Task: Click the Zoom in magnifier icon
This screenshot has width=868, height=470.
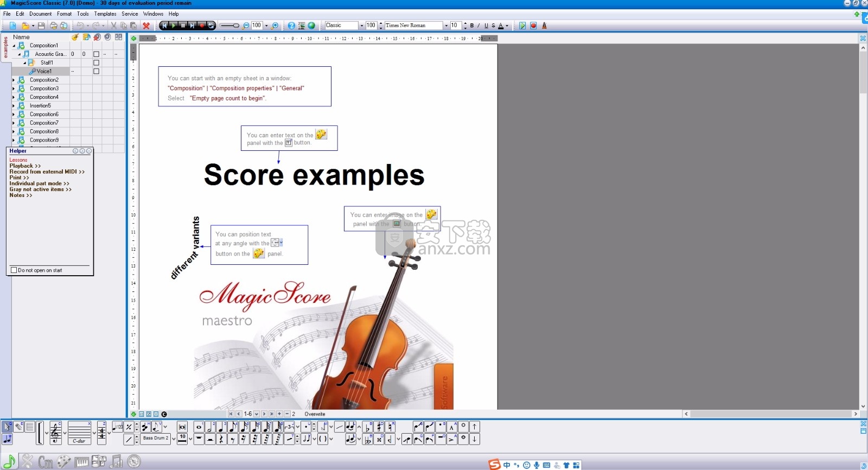Action: [x=275, y=26]
